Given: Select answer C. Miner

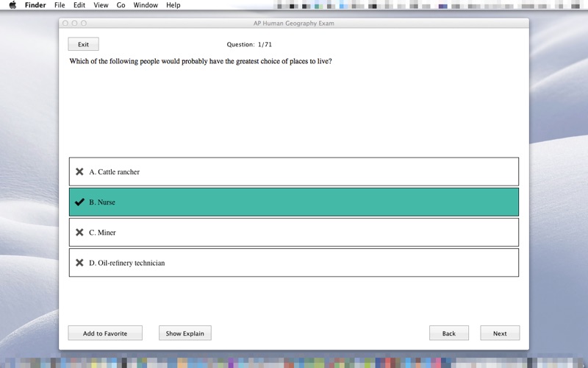Looking at the screenshot, I should point(294,233).
